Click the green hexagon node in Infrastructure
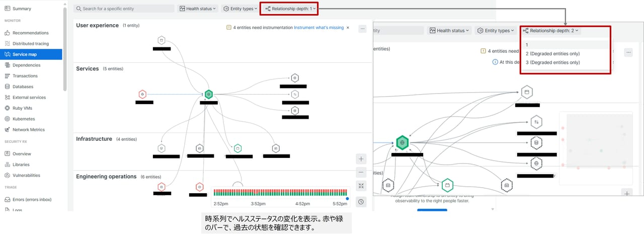Viewport: 644px width, 236px height. [x=238, y=148]
